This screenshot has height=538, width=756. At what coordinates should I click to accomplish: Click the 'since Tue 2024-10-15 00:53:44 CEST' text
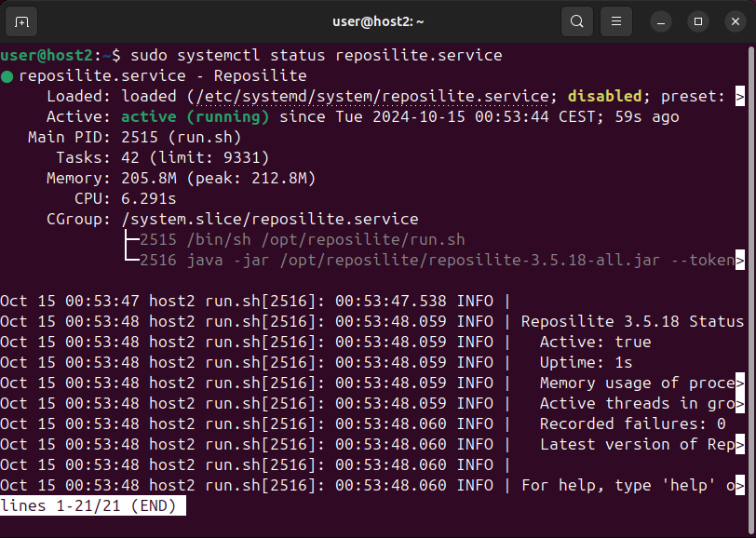coord(437,116)
